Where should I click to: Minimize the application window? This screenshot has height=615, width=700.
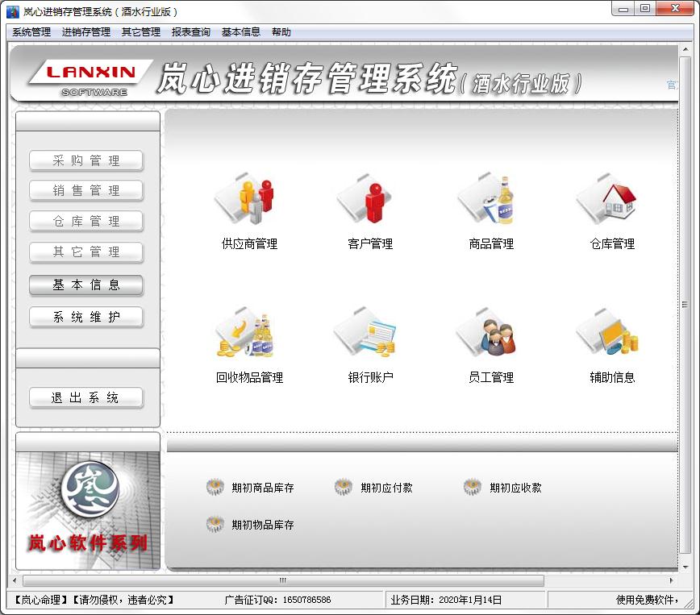click(x=623, y=9)
